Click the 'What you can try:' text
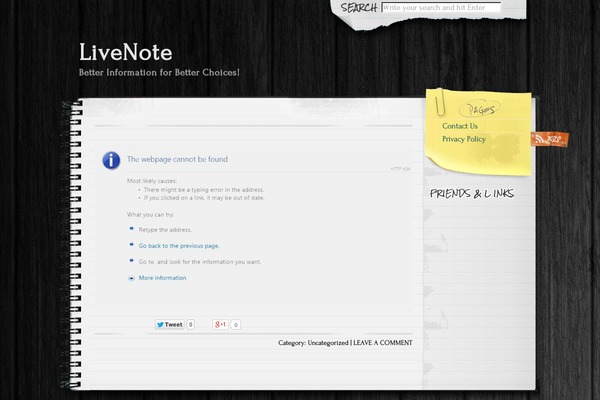The height and width of the screenshot is (400, 600). coord(150,214)
